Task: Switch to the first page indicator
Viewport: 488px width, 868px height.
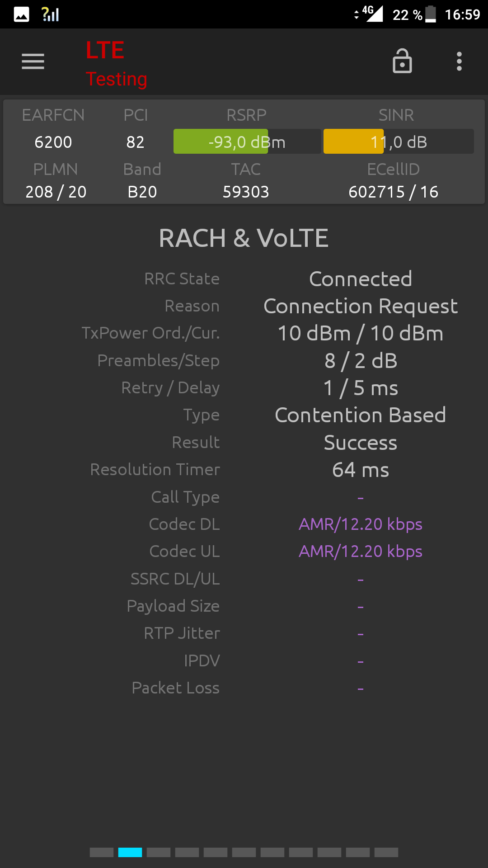Action: click(102, 852)
